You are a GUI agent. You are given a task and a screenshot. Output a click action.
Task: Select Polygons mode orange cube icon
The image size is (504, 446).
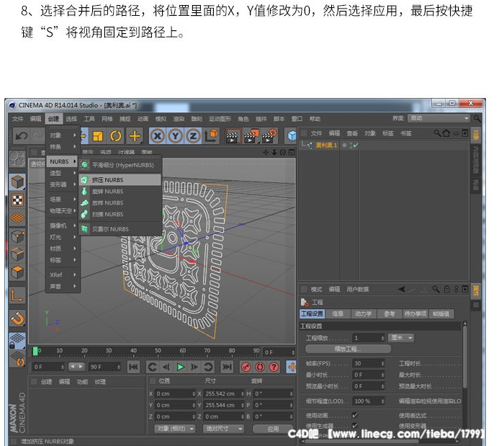click(17, 273)
